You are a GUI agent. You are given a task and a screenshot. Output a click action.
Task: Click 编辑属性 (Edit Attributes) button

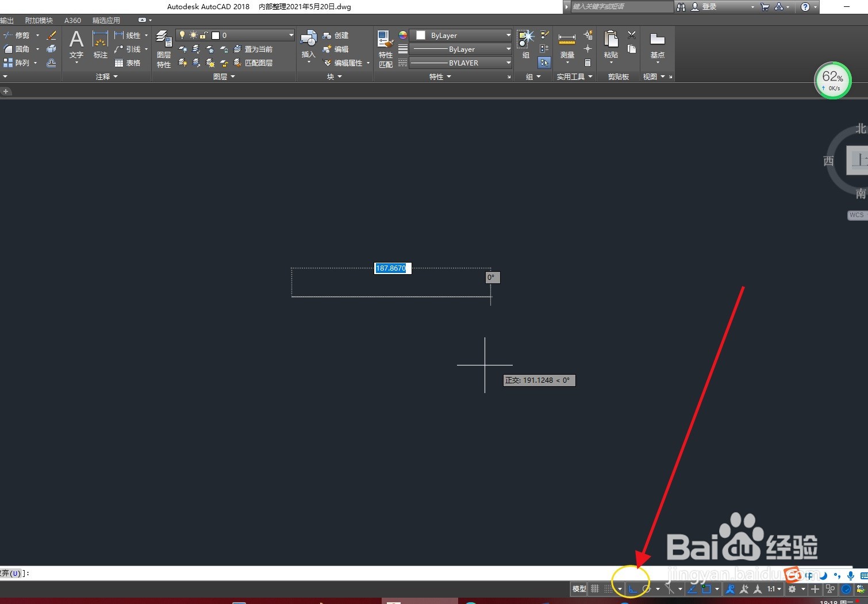(343, 63)
